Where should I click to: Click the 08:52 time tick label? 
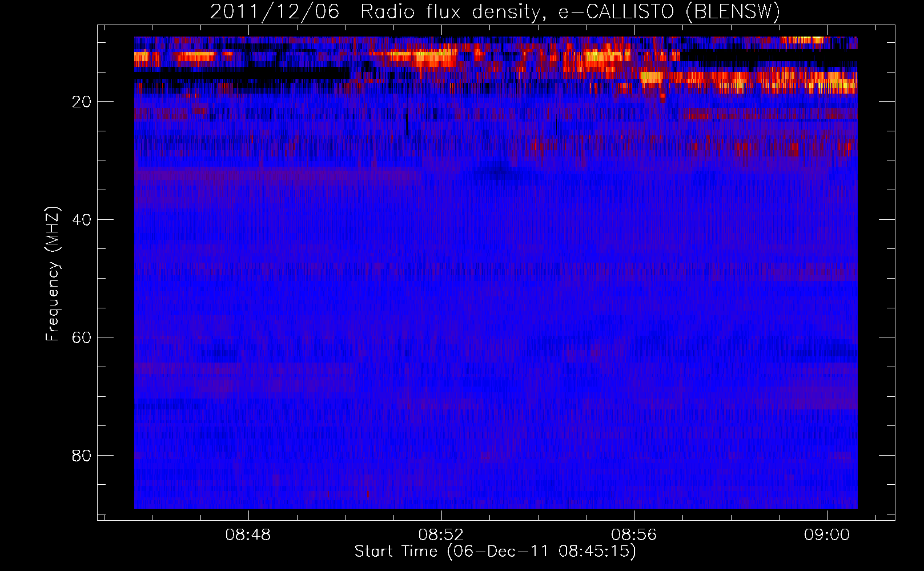[441, 535]
